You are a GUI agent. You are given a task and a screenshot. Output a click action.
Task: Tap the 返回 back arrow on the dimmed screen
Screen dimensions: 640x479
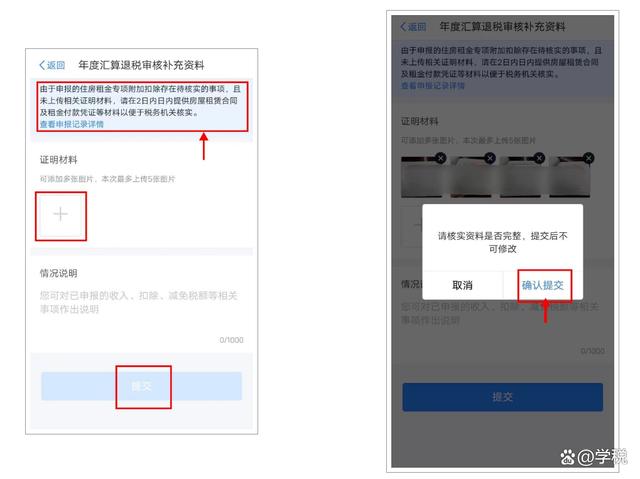(x=413, y=27)
